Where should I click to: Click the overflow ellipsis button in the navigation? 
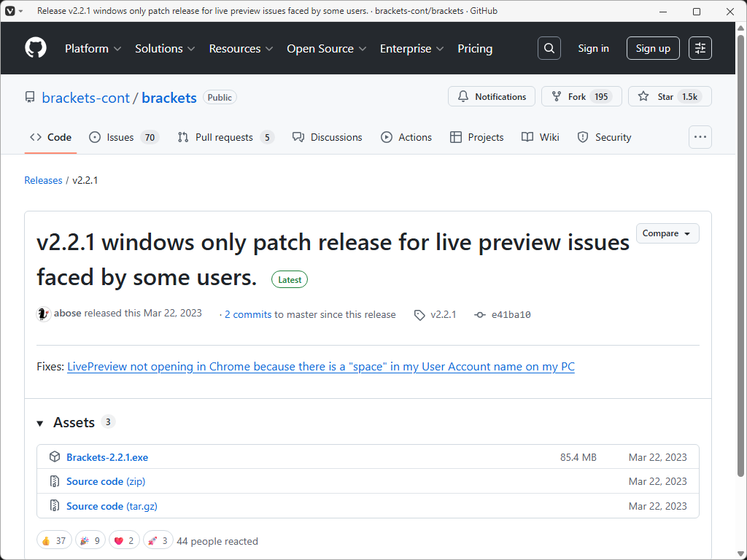[700, 136]
